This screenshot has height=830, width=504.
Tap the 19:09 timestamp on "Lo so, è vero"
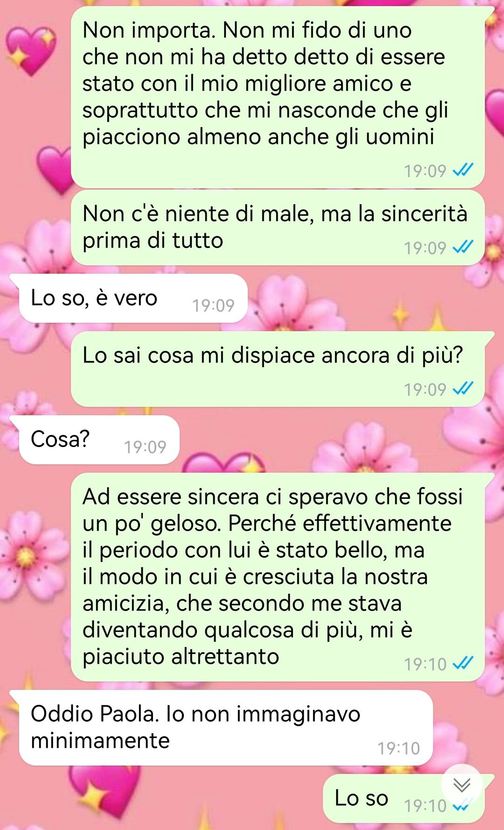[x=213, y=305]
